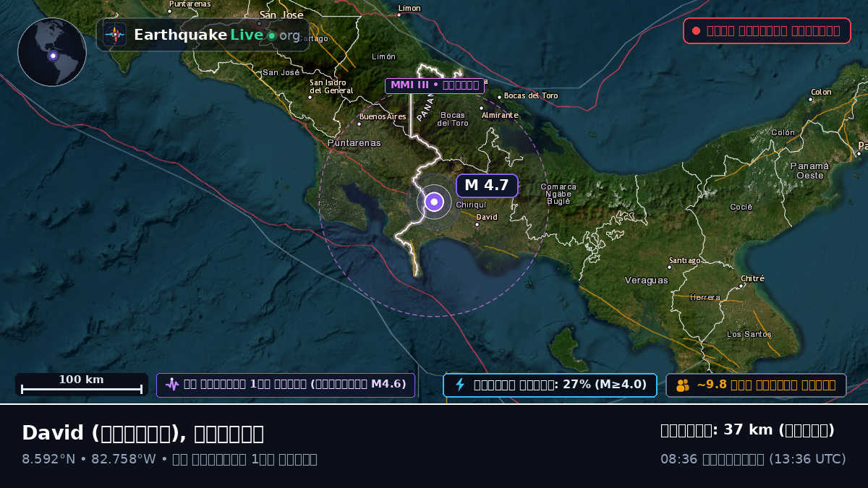The height and width of the screenshot is (488, 868).
Task: Click the Panamá Oeste label
Action: coord(809,171)
